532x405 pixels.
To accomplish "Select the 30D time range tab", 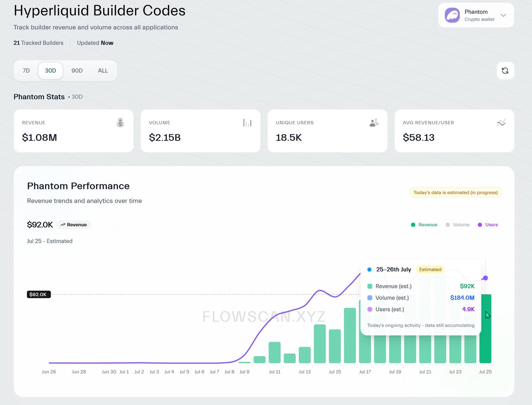I will click(51, 71).
